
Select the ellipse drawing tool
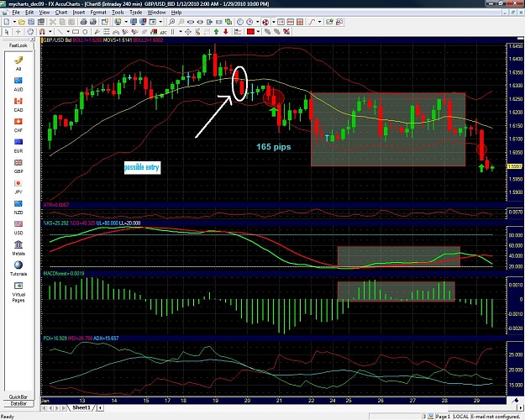[x=85, y=32]
